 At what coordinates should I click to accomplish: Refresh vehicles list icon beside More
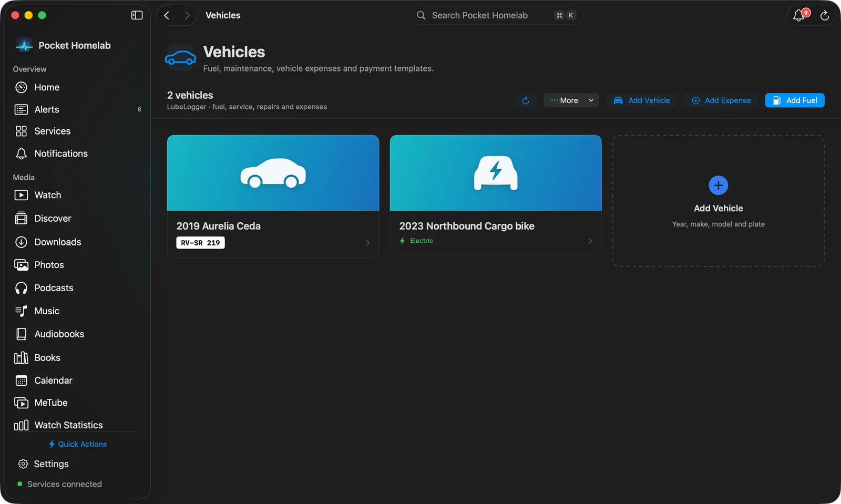(526, 100)
